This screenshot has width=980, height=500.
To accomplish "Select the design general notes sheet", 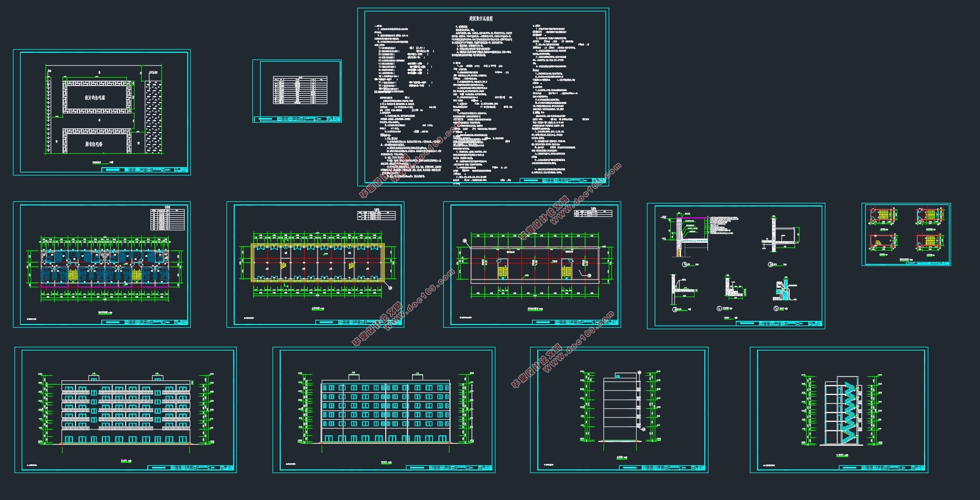I will 483,97.
